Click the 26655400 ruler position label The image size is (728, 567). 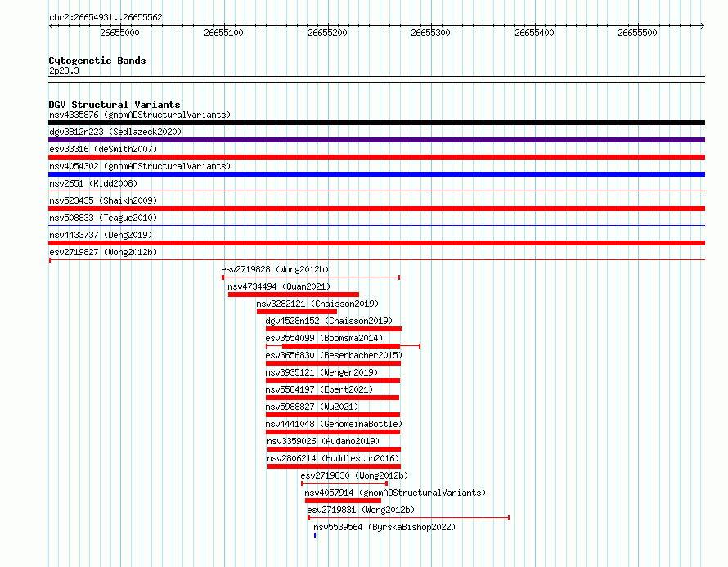[534, 33]
